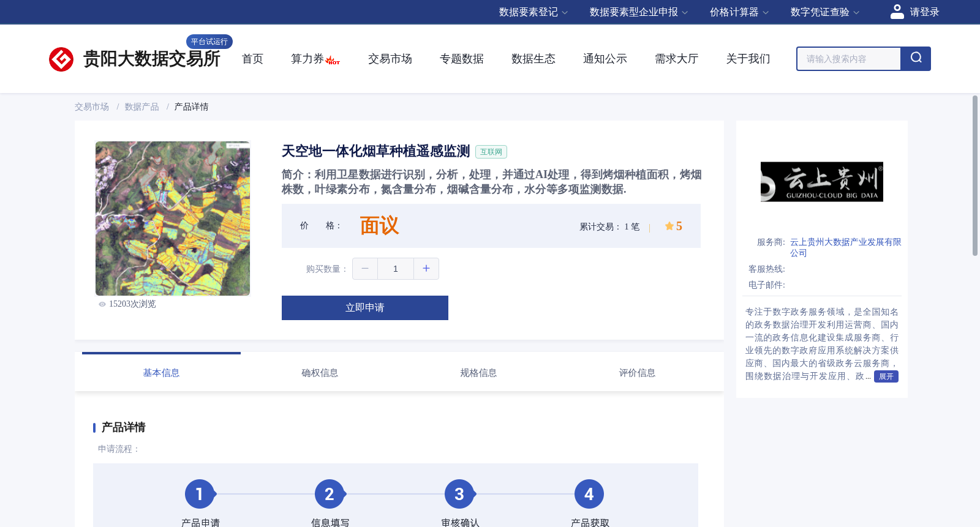Click 交易市场 in breadcrumb
This screenshot has height=527, width=980.
click(92, 107)
